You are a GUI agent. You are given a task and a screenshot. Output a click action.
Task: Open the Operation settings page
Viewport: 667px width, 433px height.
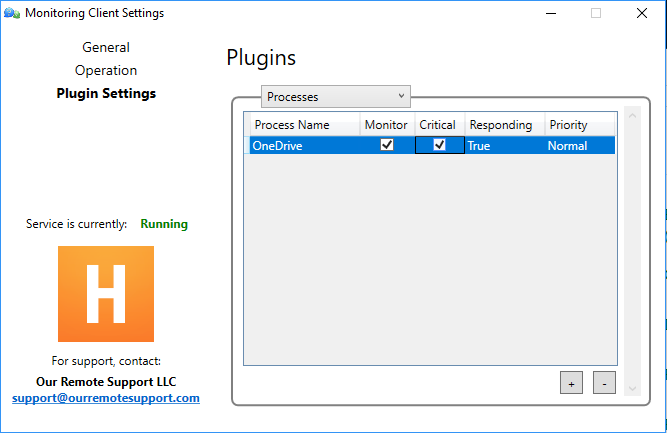106,70
